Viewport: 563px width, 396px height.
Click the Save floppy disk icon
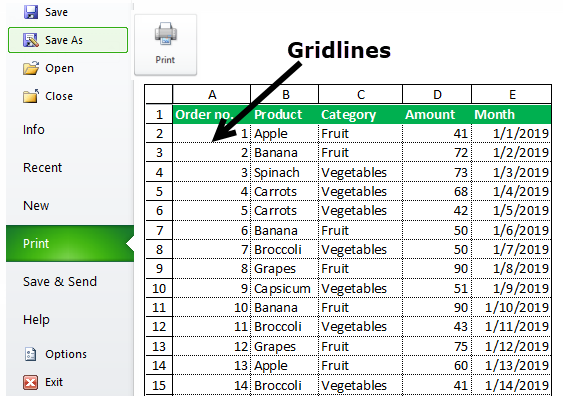[x=31, y=12]
